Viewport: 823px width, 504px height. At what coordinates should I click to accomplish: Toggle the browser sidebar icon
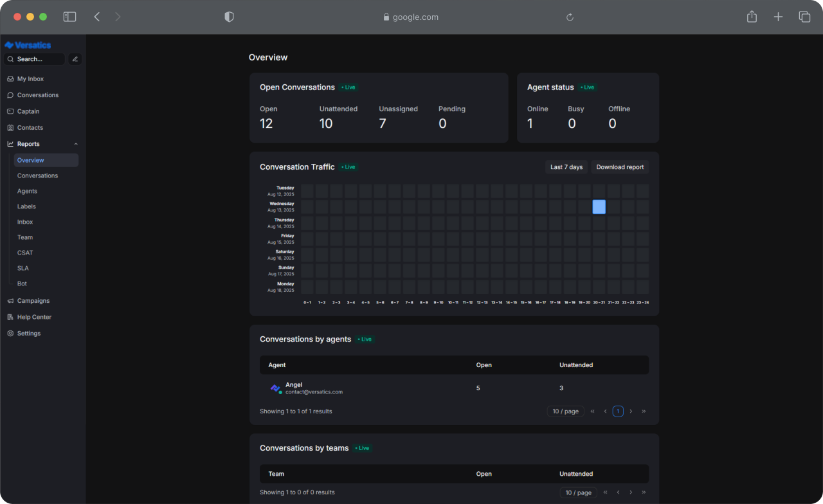[x=69, y=17]
